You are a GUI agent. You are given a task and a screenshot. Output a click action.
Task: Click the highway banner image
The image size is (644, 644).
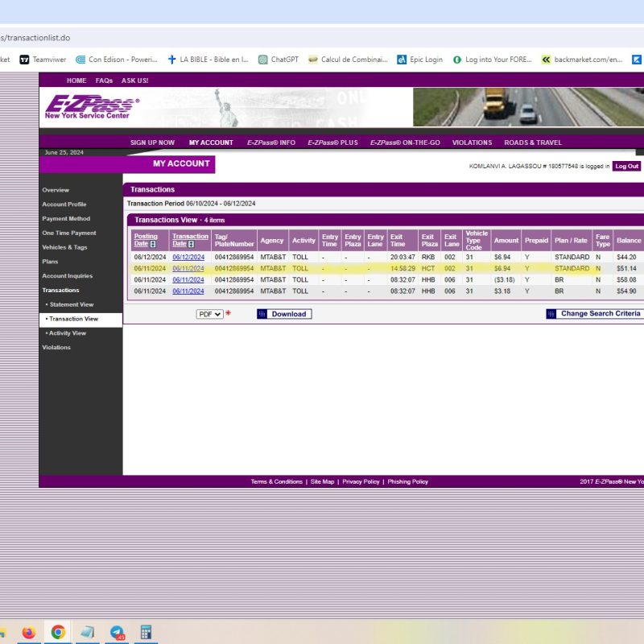pyautogui.click(x=528, y=107)
